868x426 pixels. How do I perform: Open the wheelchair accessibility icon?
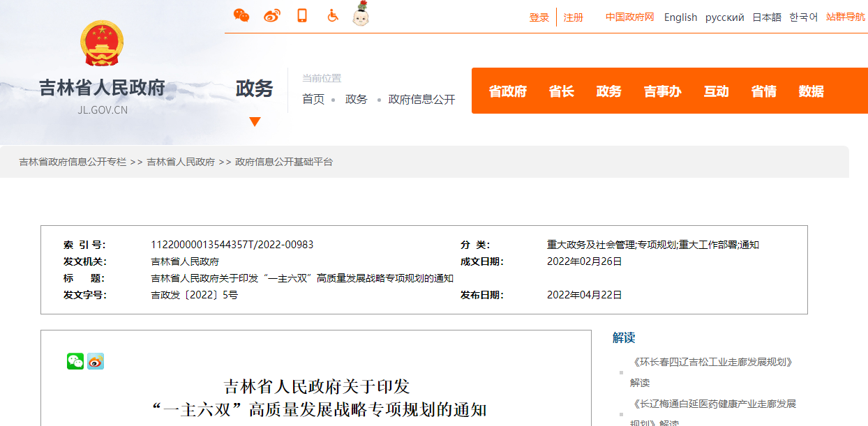click(x=333, y=15)
